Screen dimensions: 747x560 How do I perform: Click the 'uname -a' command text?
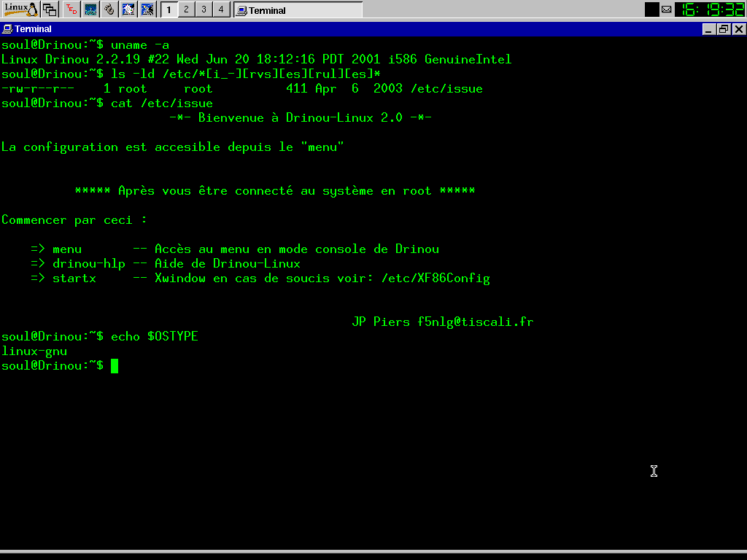coord(140,45)
